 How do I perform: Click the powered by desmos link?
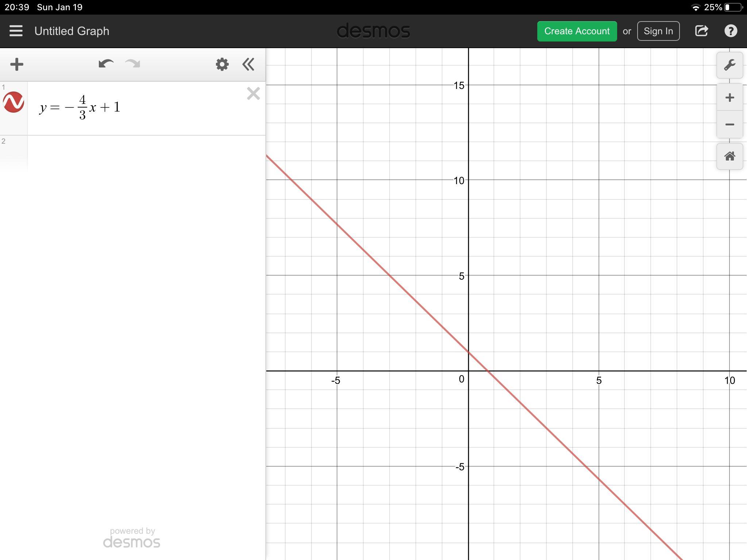132,538
